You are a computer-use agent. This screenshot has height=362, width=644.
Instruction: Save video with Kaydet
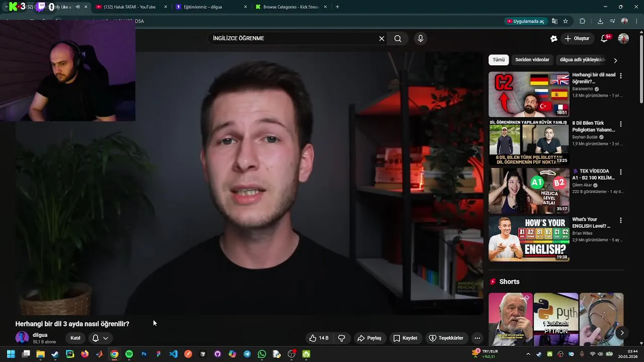point(406,338)
